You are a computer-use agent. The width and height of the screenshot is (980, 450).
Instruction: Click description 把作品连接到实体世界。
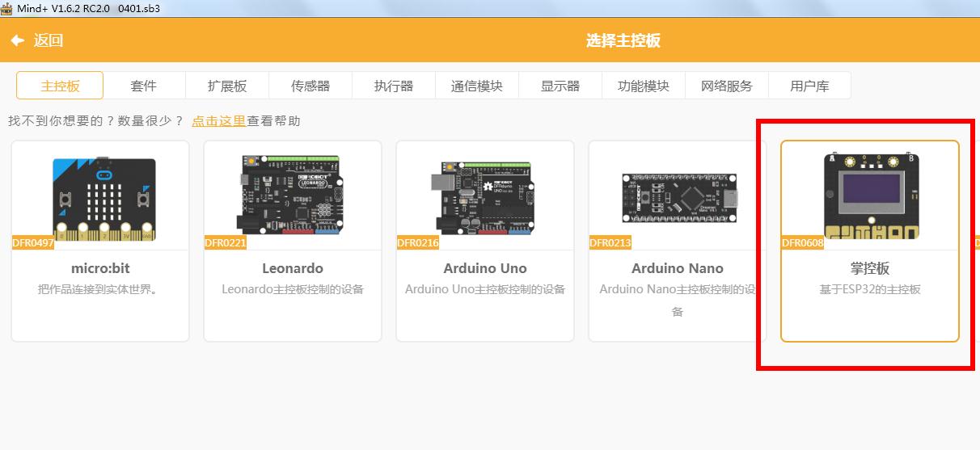[100, 289]
